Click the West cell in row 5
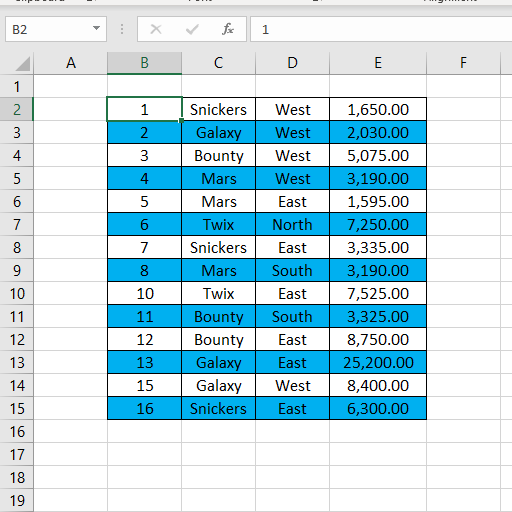The width and height of the screenshot is (512, 512). tap(292, 178)
